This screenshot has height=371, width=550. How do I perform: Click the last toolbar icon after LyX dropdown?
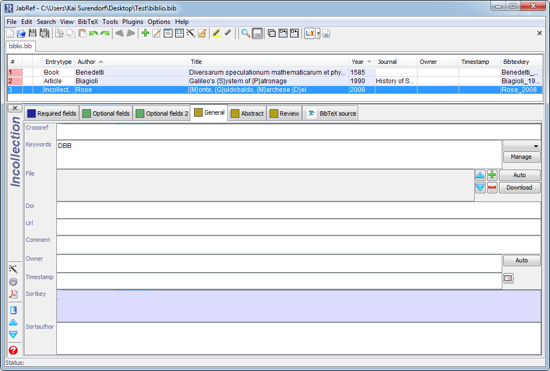(326, 34)
